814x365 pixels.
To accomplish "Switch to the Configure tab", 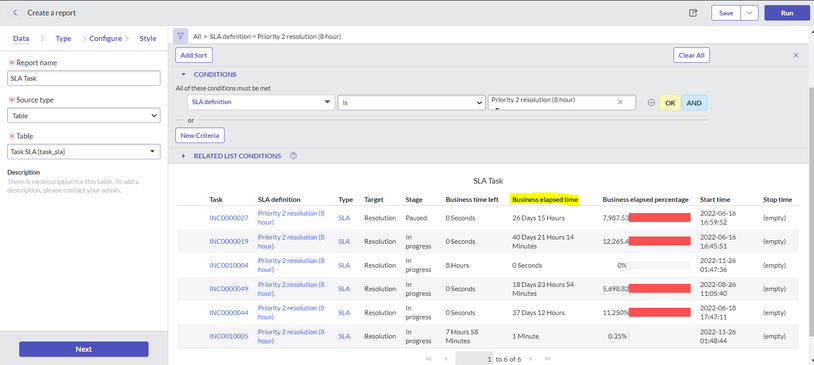I will coord(105,38).
